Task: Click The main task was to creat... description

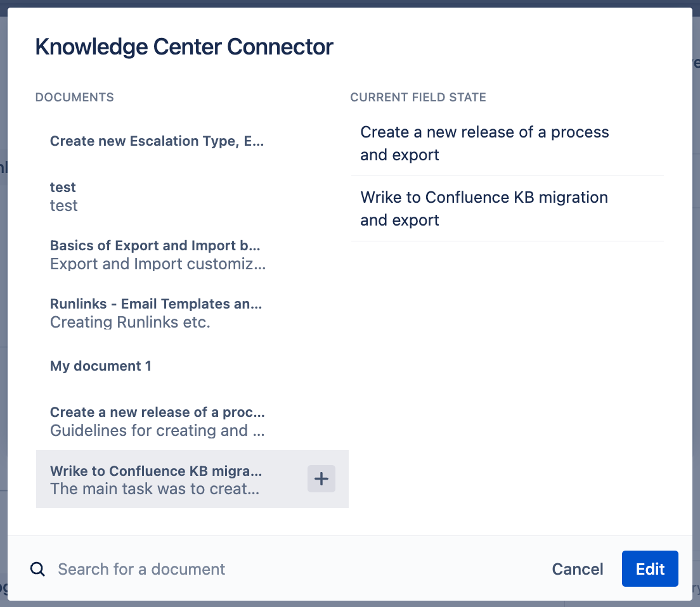Action: (155, 489)
